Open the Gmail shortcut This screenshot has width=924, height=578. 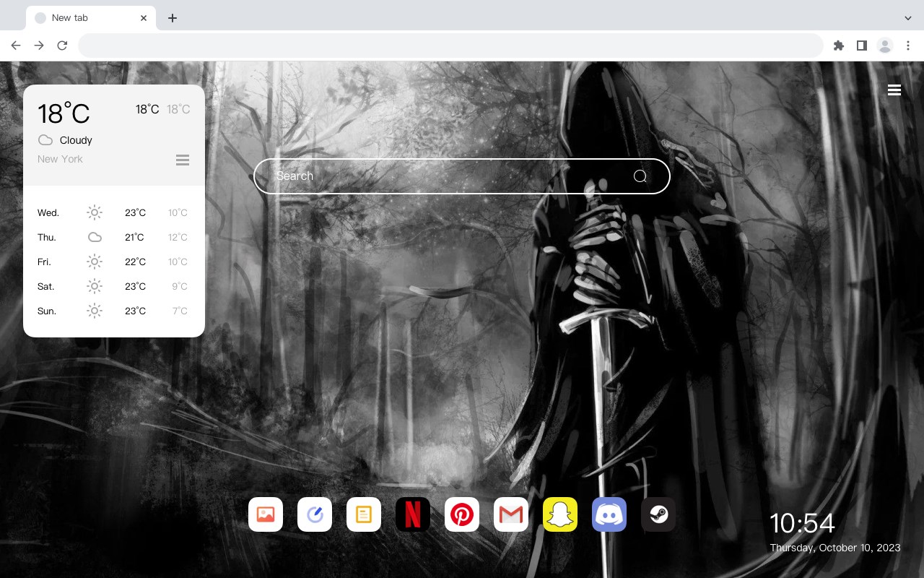pyautogui.click(x=511, y=514)
